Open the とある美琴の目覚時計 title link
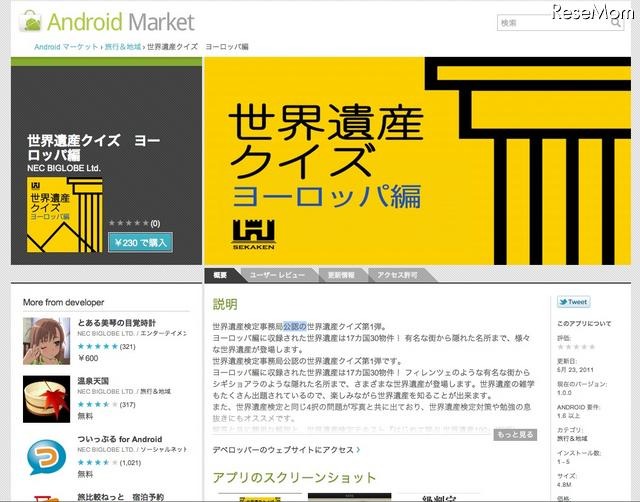The image size is (640, 502). coord(117,323)
